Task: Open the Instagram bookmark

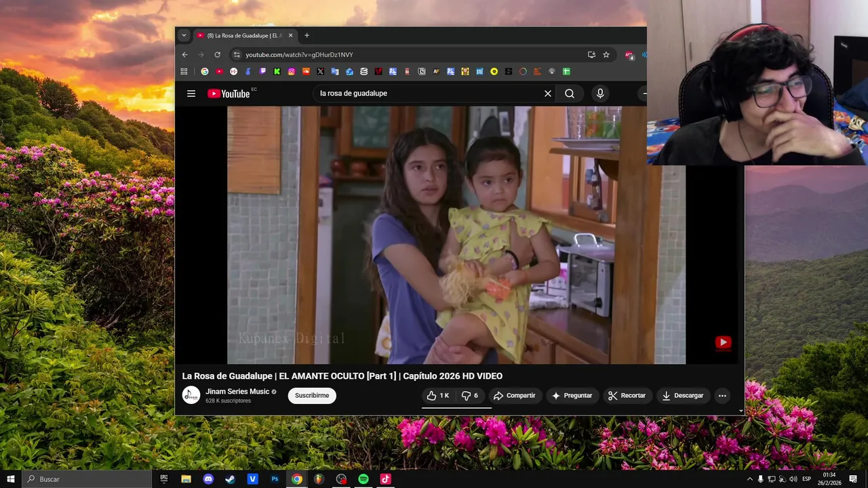Action: point(292,71)
